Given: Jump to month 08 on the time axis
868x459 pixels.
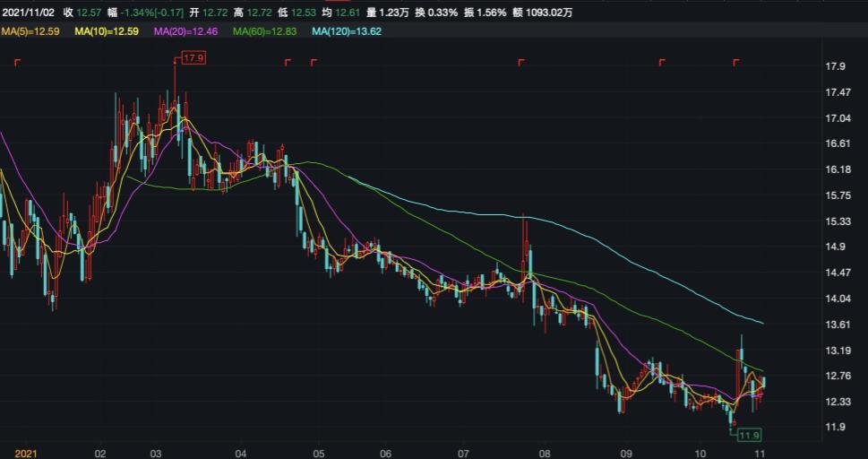Looking at the screenshot, I should click(545, 454).
